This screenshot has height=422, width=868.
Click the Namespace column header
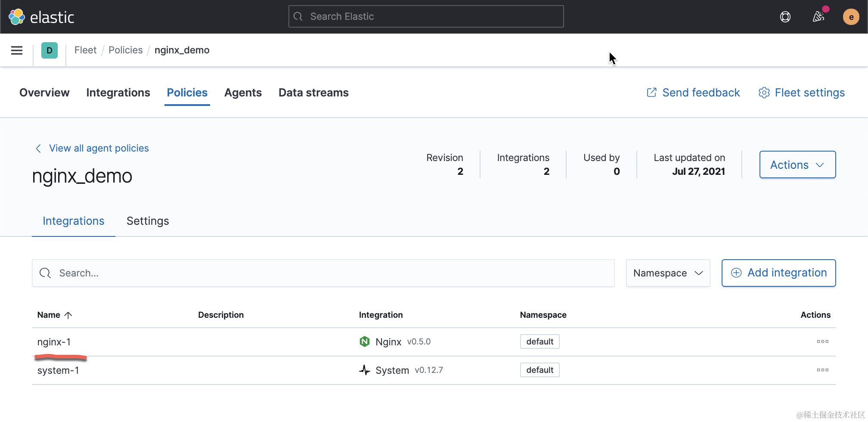543,315
